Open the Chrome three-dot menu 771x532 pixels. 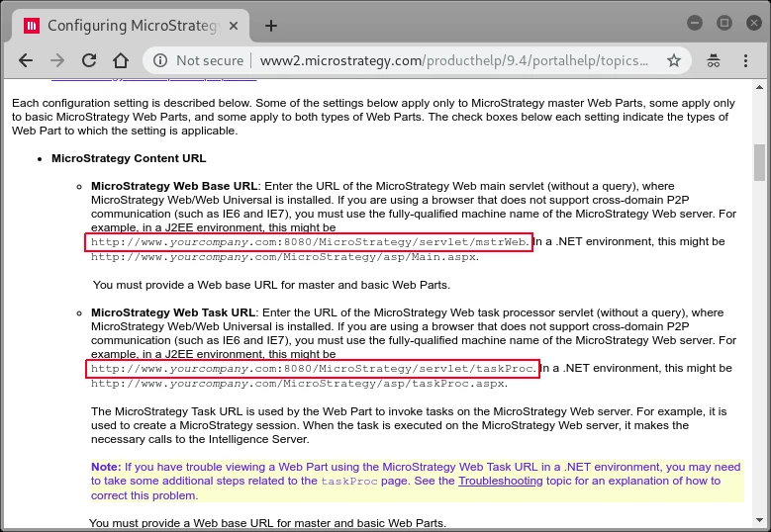[745, 60]
